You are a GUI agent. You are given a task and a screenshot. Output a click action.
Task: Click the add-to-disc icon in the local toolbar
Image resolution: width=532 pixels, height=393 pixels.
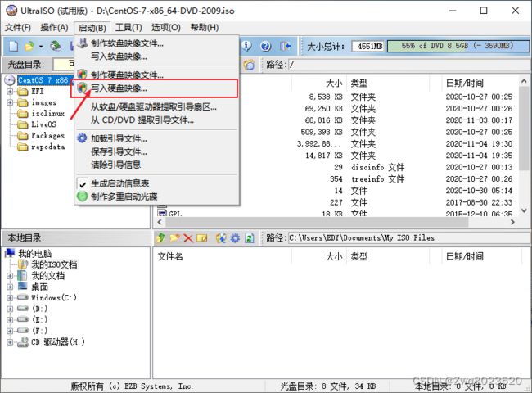(221, 238)
